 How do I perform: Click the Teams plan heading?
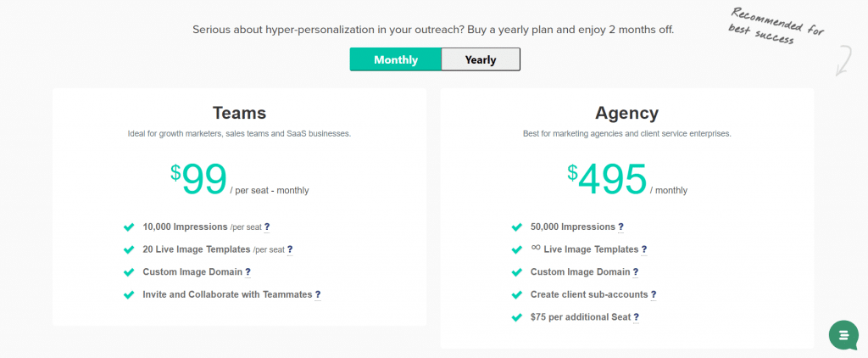coord(240,113)
